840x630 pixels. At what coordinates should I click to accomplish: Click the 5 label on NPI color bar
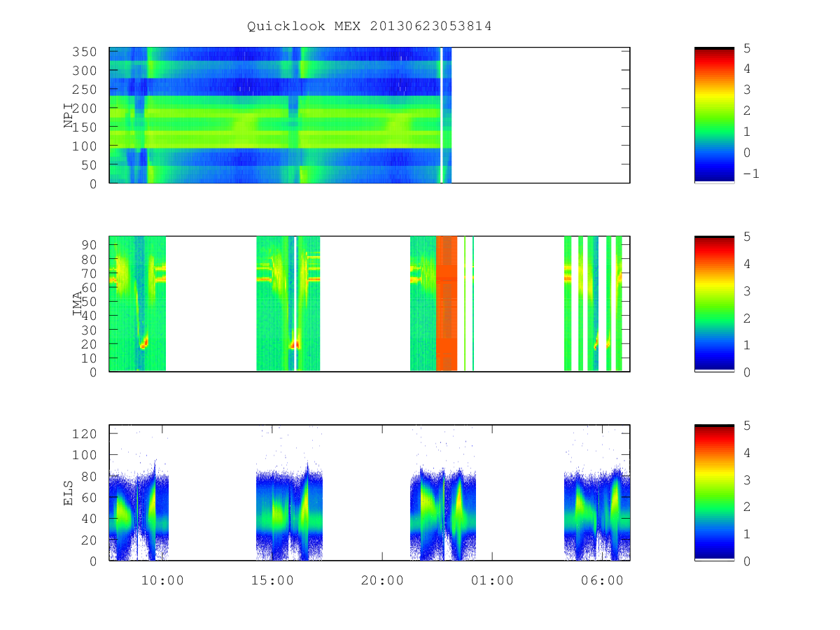point(746,48)
